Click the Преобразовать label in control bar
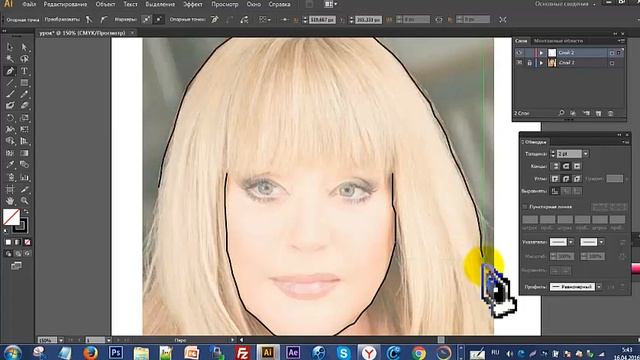This screenshot has height=360, width=640. [x=62, y=19]
